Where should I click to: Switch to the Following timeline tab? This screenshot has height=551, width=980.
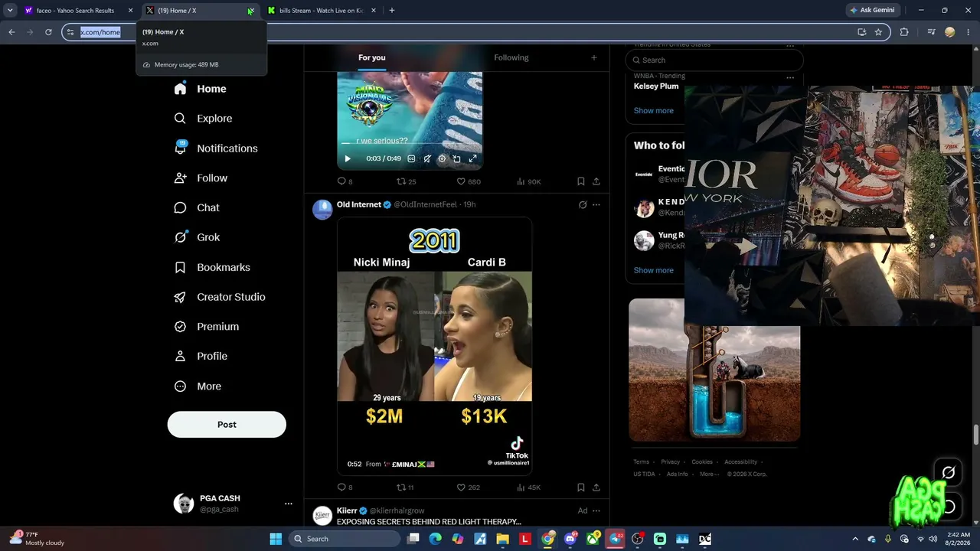coord(511,58)
